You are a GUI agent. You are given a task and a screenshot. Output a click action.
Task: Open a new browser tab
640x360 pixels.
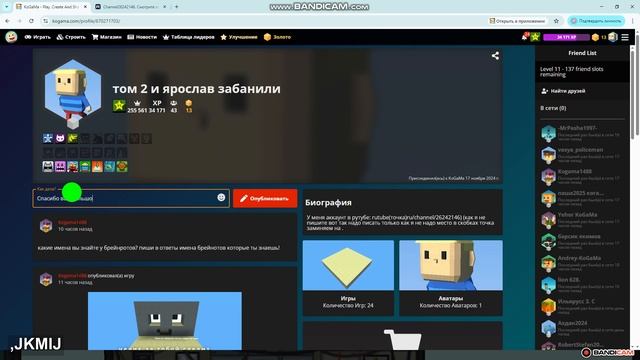(x=176, y=7)
